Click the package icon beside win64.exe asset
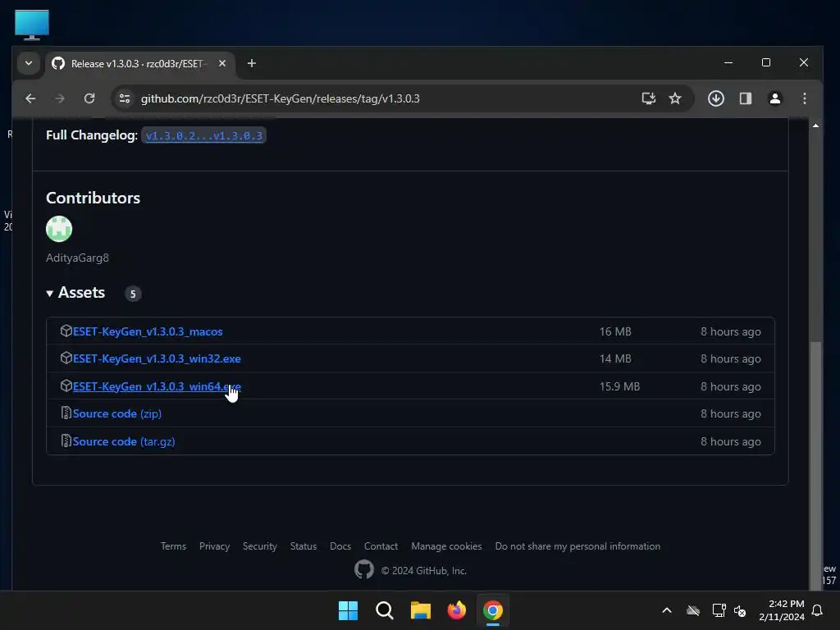Image resolution: width=840 pixels, height=630 pixels. point(66,386)
